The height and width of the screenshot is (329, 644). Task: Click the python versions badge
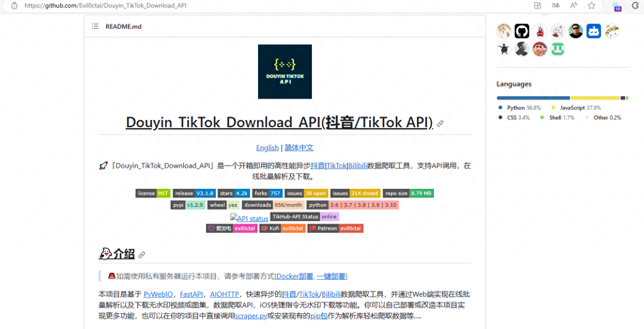pyautogui.click(x=353, y=205)
